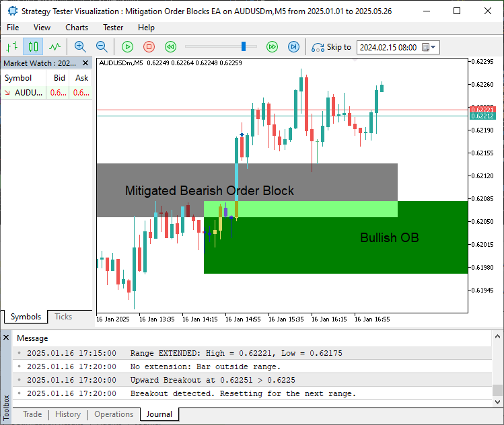Switch to line chart display
504x425 pixels.
tap(55, 47)
